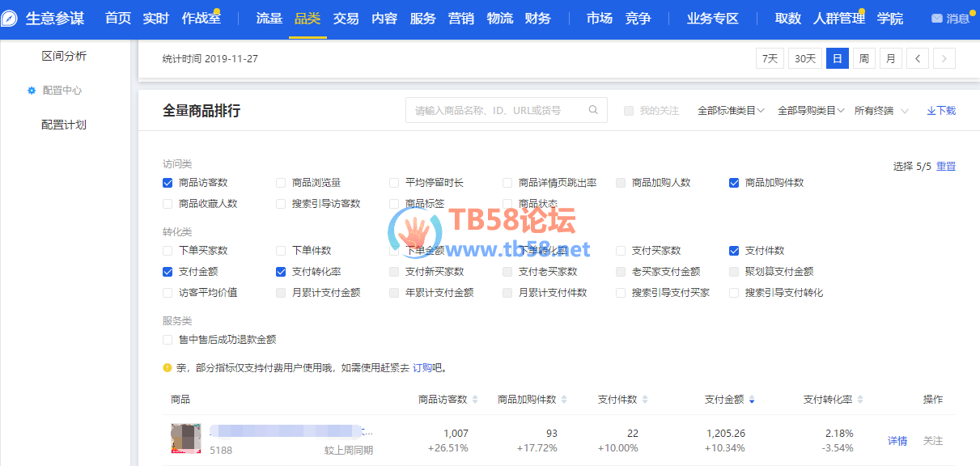Open 财务 menu item

coord(538,19)
